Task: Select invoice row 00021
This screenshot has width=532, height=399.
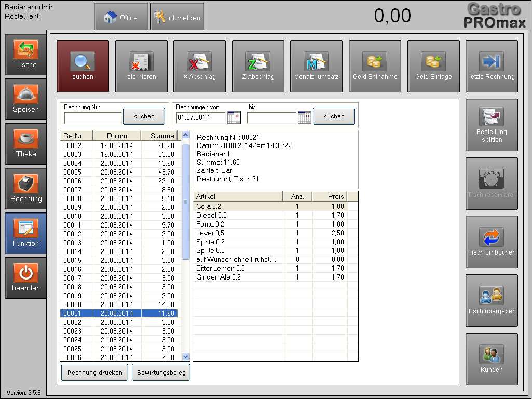Action: point(119,313)
